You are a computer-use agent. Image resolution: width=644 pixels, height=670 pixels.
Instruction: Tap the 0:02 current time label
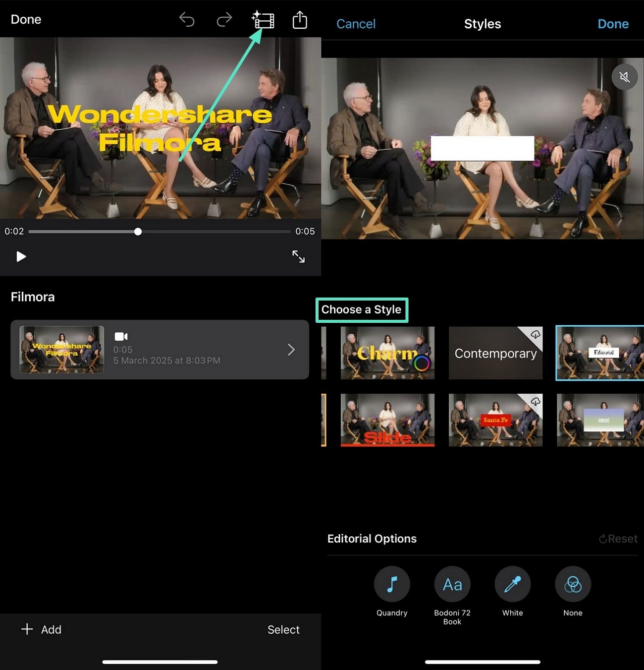pyautogui.click(x=14, y=231)
